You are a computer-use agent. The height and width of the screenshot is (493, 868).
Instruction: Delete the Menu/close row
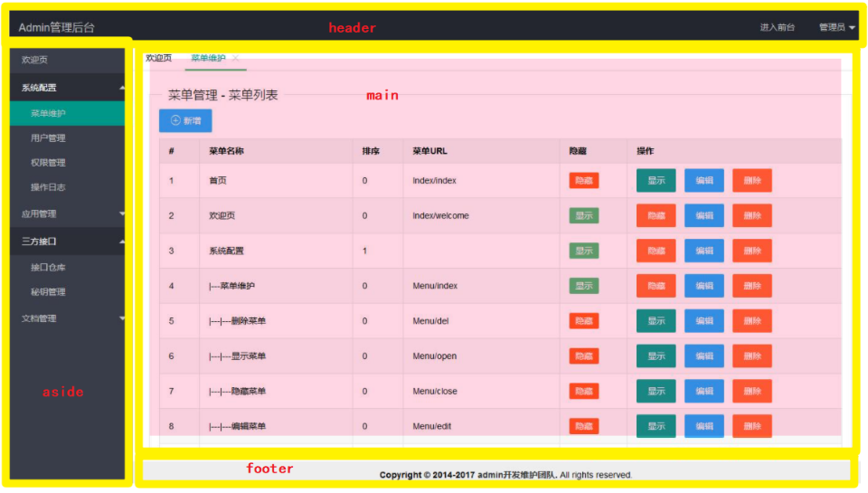[x=752, y=391]
